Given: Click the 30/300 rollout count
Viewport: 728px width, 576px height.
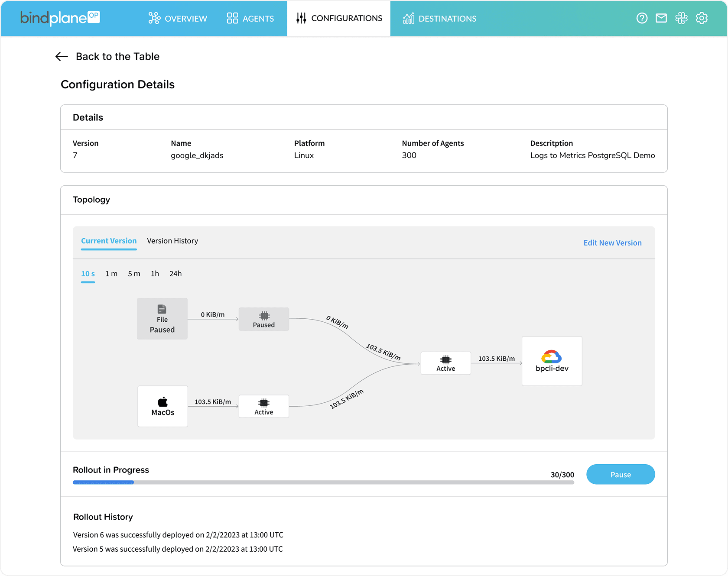Looking at the screenshot, I should point(562,475).
